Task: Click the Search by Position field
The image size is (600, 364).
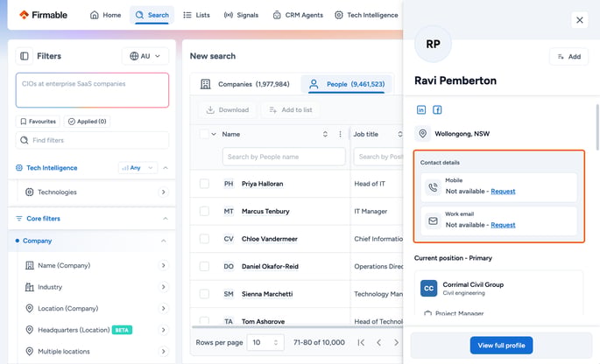Action: tap(378, 157)
